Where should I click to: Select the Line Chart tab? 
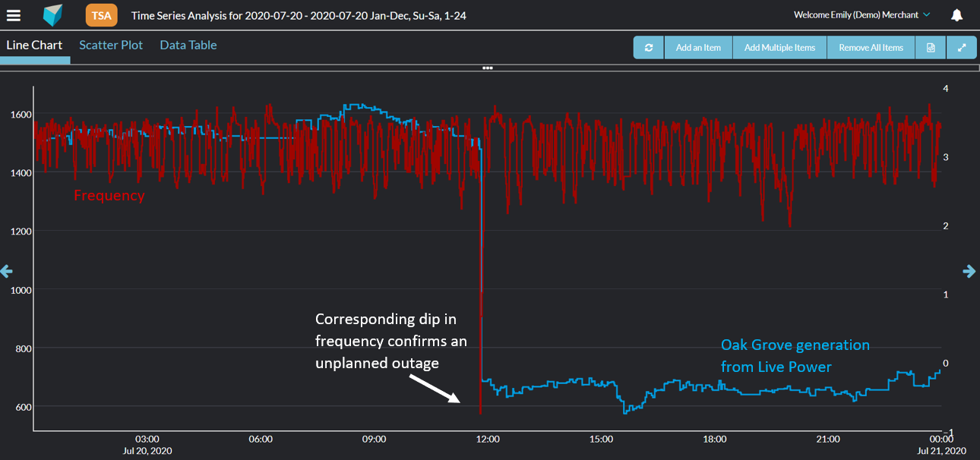click(x=35, y=46)
